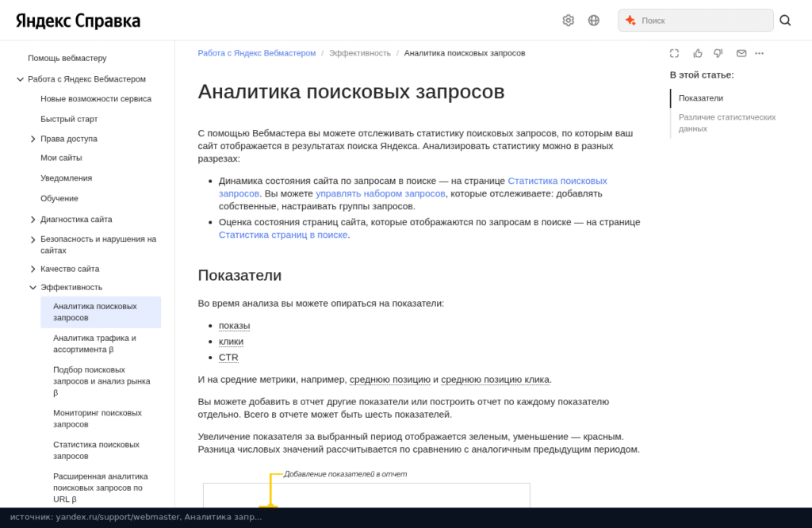Open the settings gear icon in header

click(568, 20)
